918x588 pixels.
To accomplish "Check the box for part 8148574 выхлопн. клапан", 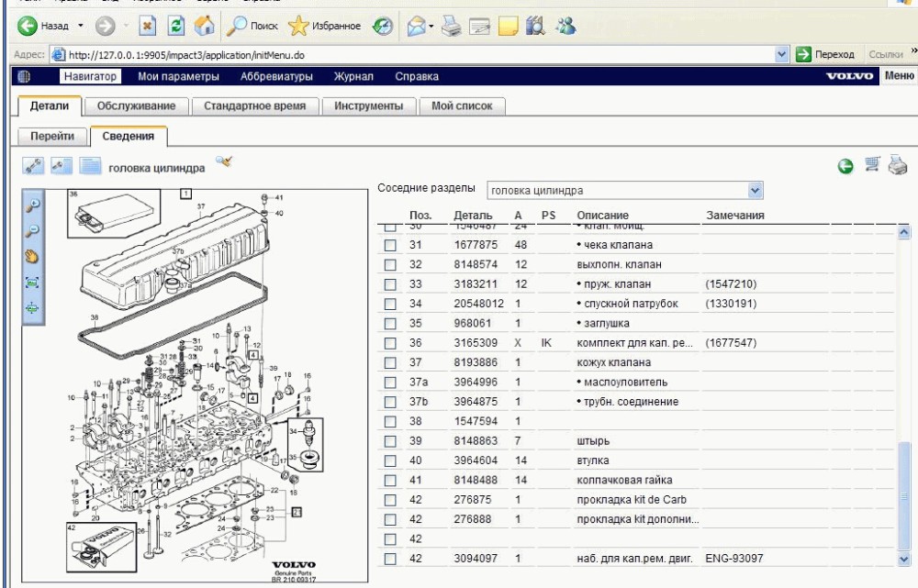I will (x=390, y=265).
